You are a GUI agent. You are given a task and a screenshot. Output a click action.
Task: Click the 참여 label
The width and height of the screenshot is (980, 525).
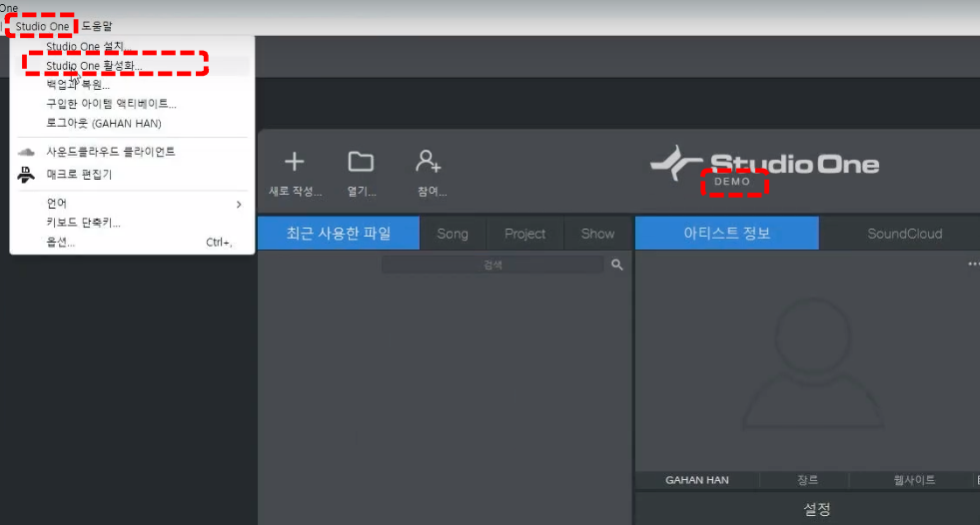(x=432, y=192)
